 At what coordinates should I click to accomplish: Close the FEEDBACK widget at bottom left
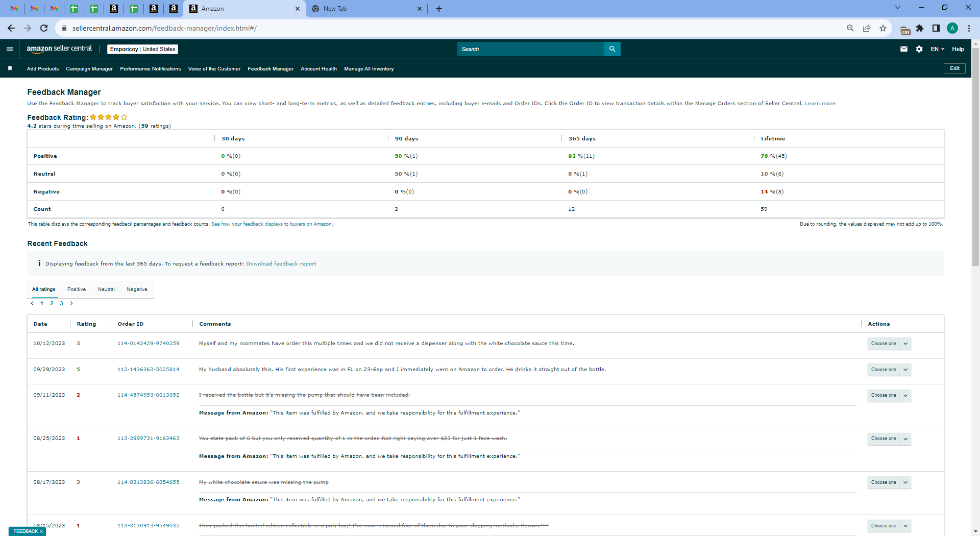coord(41,531)
